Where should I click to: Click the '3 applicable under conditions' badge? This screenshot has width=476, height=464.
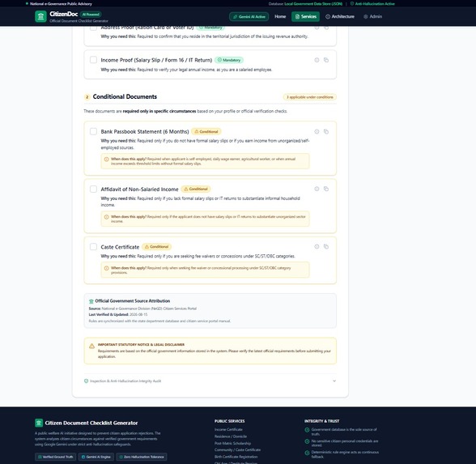pos(309,97)
